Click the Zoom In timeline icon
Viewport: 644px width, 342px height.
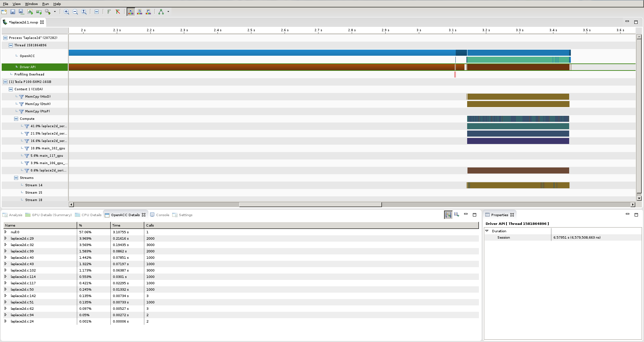(x=66, y=12)
